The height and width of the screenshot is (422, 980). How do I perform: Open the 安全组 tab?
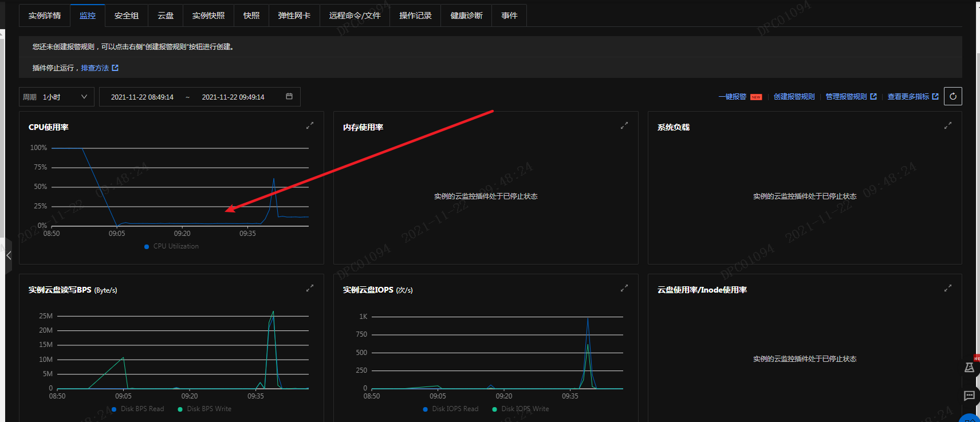click(127, 15)
